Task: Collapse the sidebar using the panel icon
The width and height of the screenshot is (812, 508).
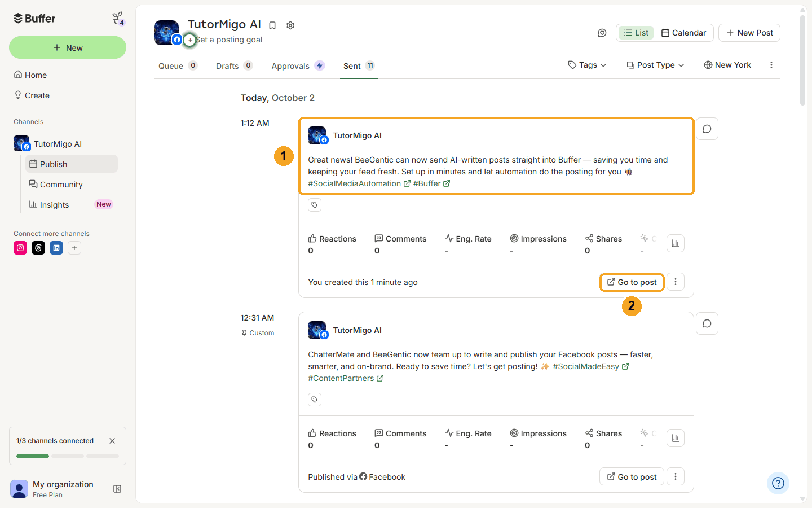Action: [x=117, y=489]
